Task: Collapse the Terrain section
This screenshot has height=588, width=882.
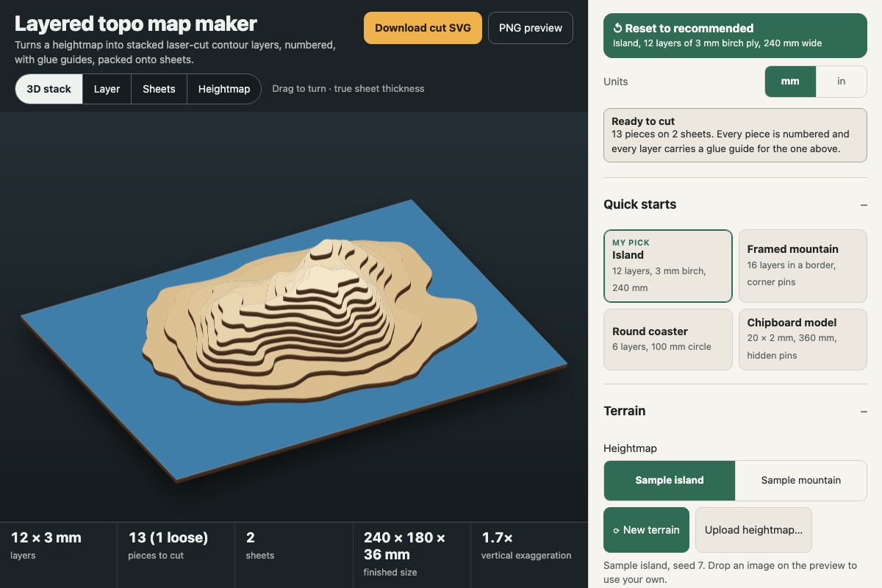Action: pyautogui.click(x=735, y=411)
